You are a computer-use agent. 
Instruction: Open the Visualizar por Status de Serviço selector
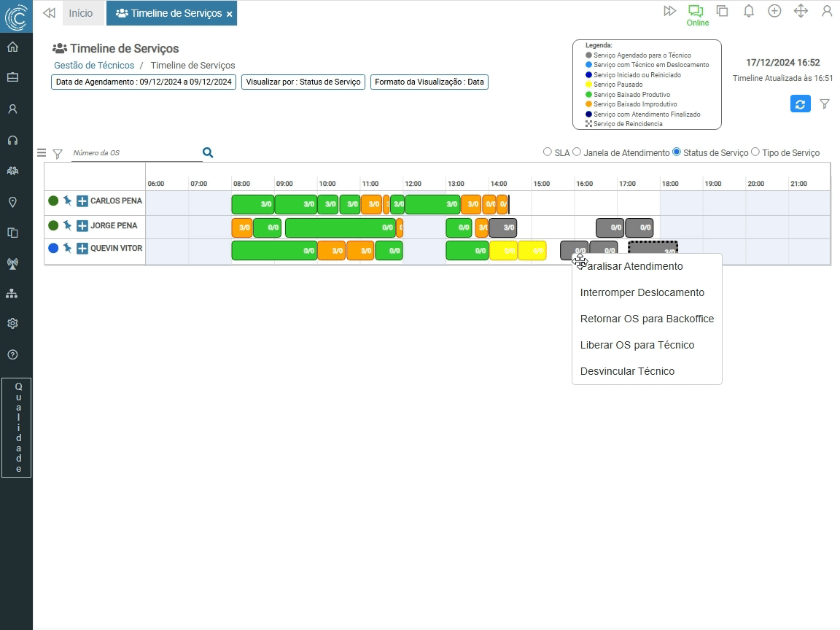tap(303, 82)
